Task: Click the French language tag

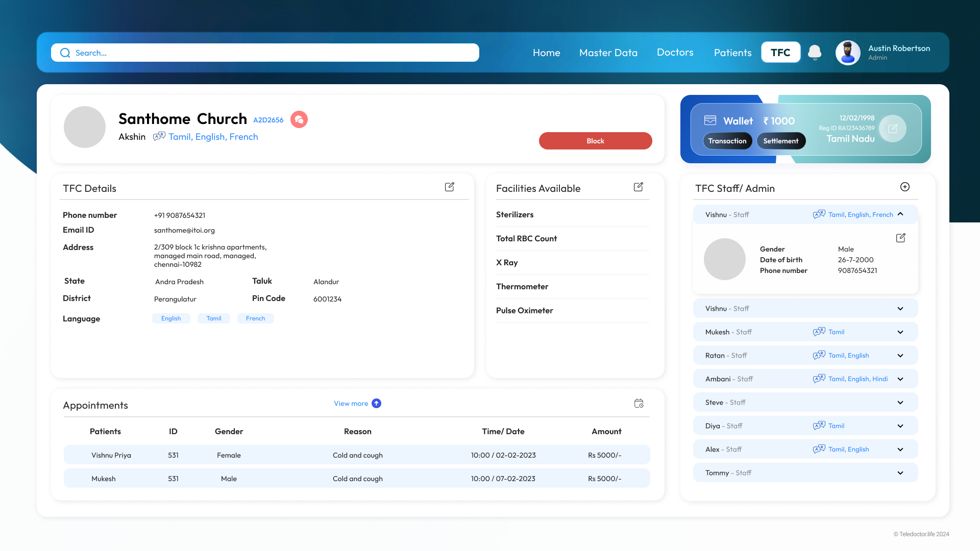Action: pos(256,318)
